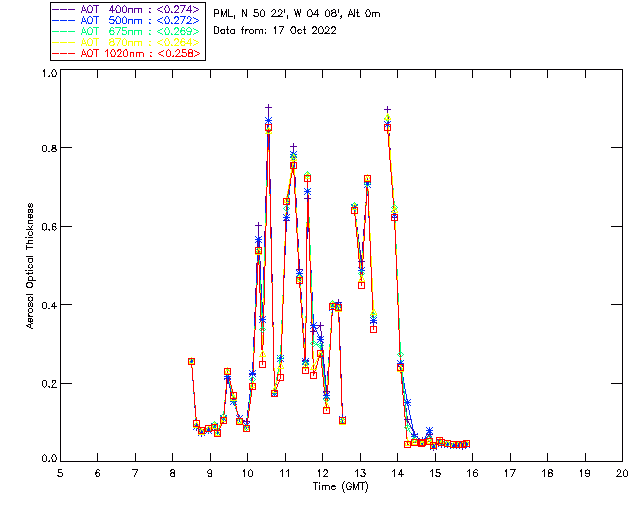
Task: Click the 400nm plus marker peak near 10.5 GMT
Action: click(x=268, y=107)
